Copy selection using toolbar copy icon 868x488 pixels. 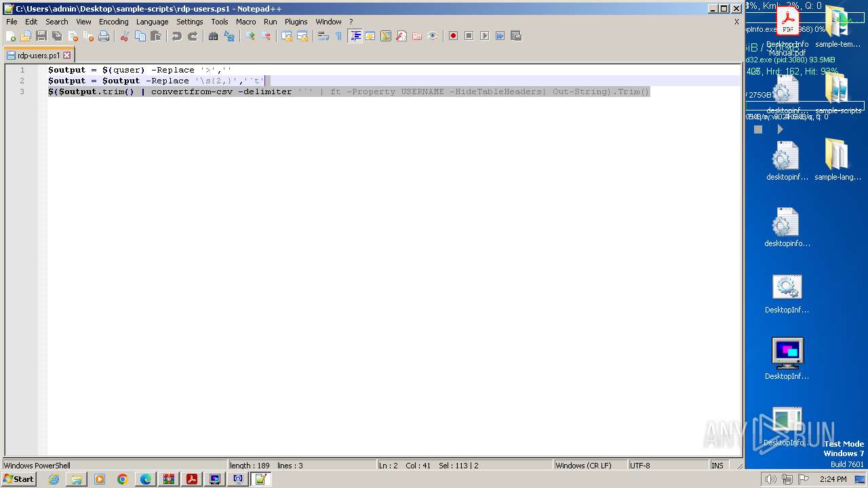(x=140, y=36)
